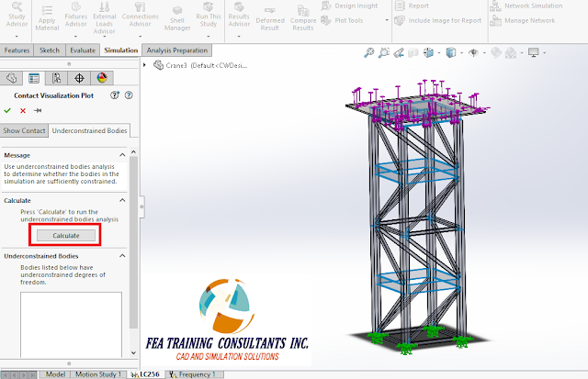Open the DisplayManager color ball tab
The image size is (588, 379).
[x=102, y=78]
